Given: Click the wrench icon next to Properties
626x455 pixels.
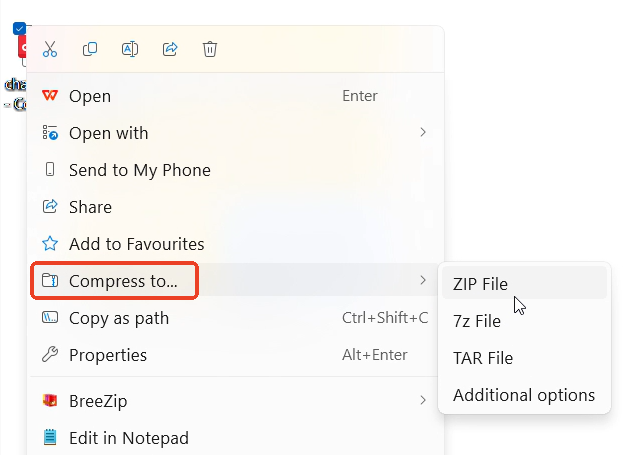Looking at the screenshot, I should click(x=50, y=355).
